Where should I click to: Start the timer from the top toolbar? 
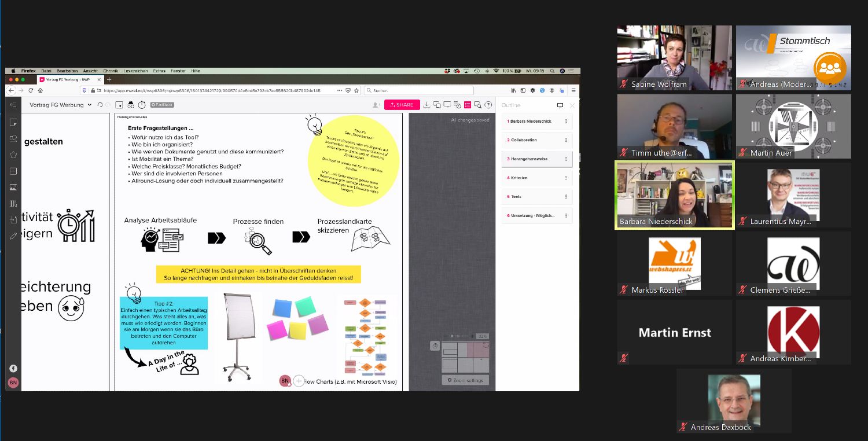point(142,105)
